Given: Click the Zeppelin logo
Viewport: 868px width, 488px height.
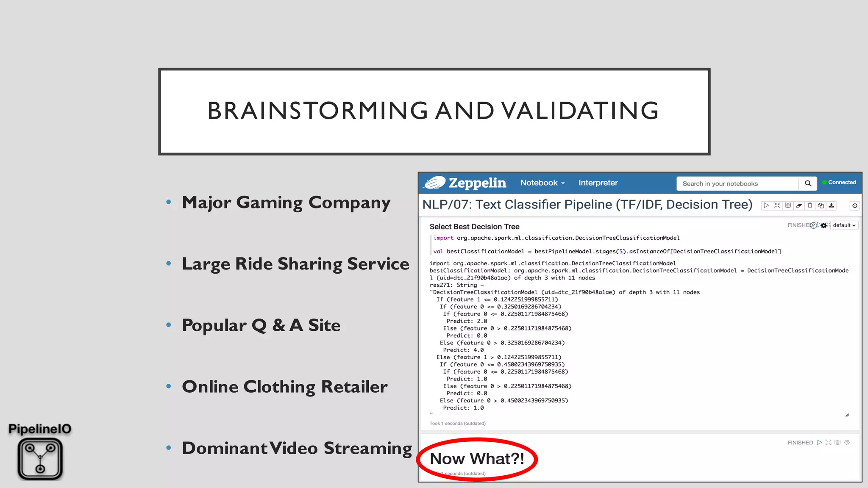Looking at the screenshot, I should (x=465, y=183).
